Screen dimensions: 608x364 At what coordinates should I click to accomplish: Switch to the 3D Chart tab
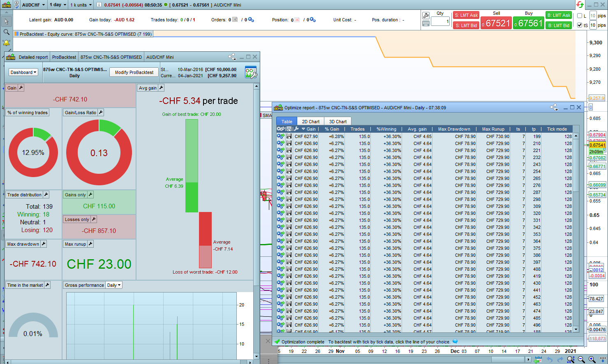[338, 122]
